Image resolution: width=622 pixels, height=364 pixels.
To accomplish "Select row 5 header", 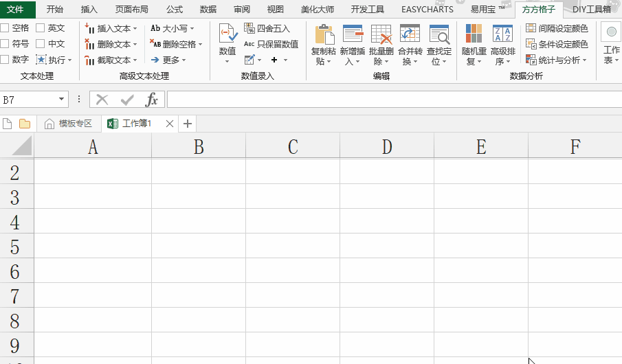I will pyautogui.click(x=16, y=247).
